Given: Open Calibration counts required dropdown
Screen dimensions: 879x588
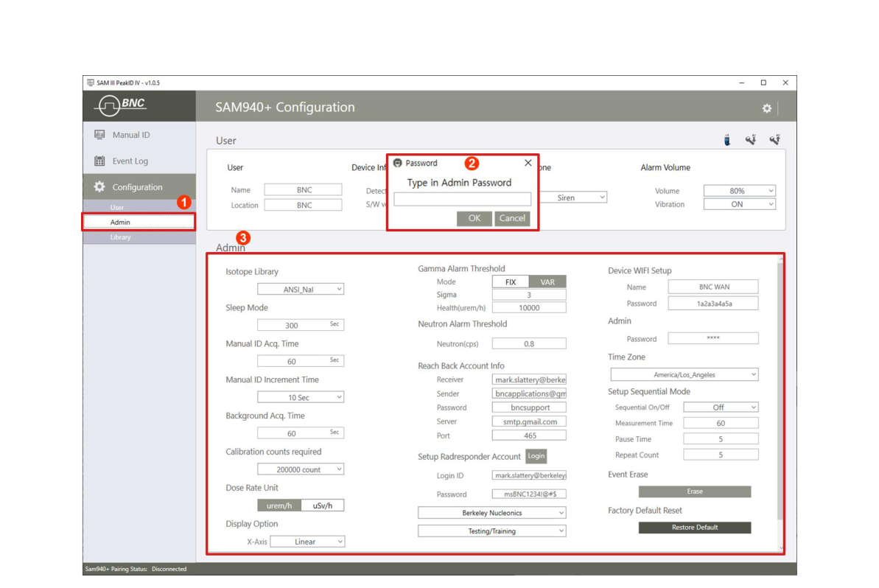Looking at the screenshot, I should tap(301, 469).
